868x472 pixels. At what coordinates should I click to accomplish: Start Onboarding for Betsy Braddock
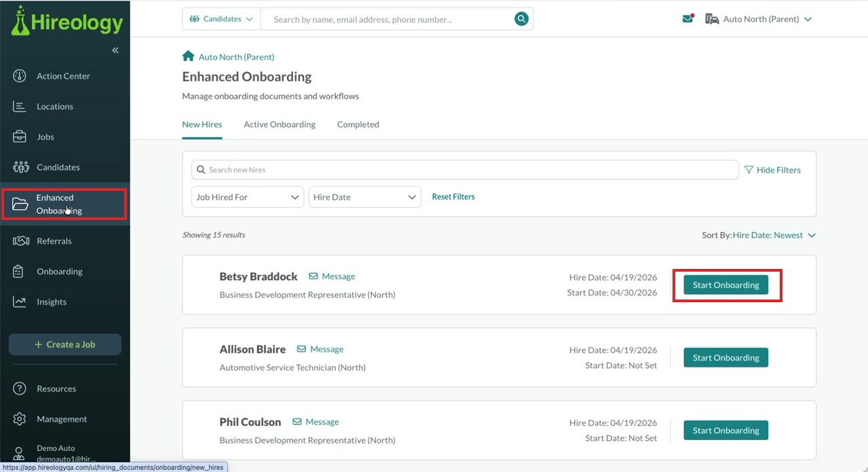(x=725, y=285)
